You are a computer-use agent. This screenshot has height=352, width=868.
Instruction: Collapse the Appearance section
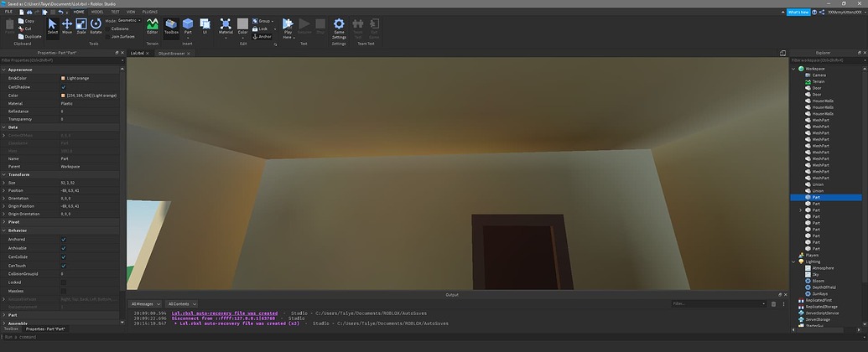coord(4,70)
